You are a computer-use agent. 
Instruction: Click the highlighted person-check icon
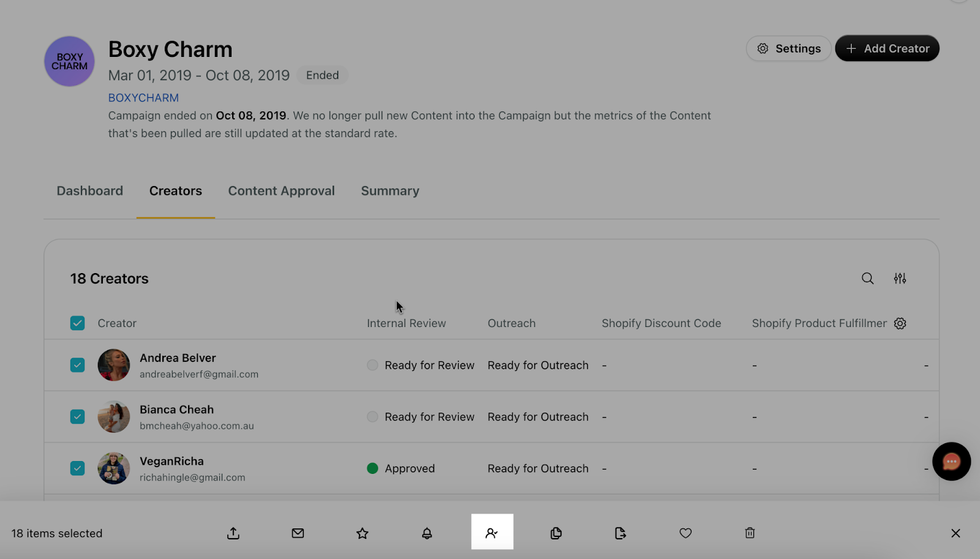pyautogui.click(x=492, y=532)
